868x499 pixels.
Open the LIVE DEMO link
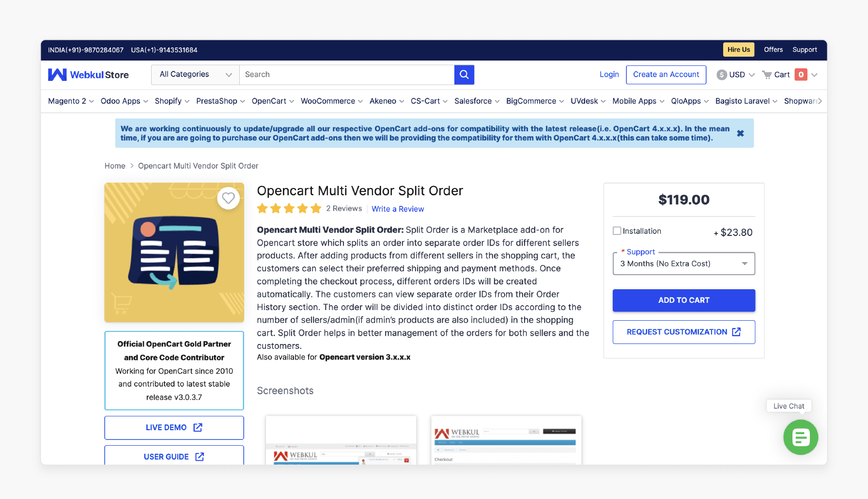(174, 428)
